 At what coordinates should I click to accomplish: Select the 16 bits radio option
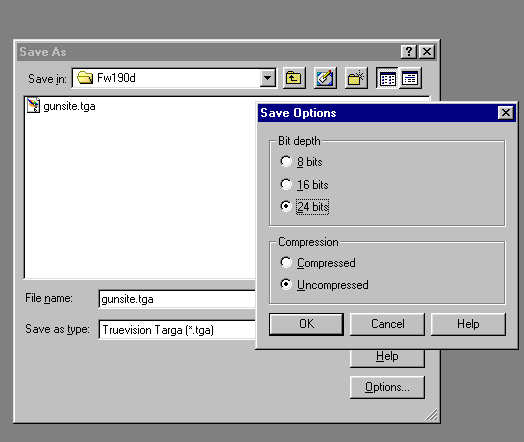(x=286, y=184)
